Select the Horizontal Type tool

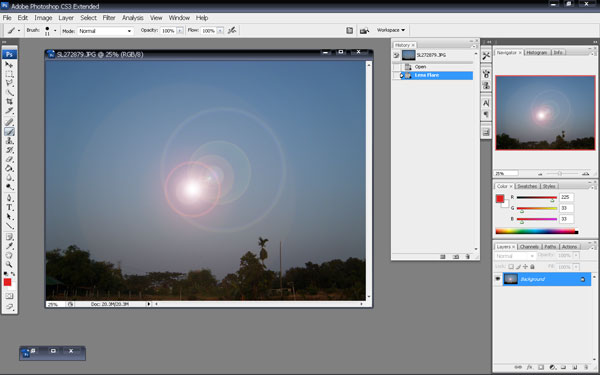(9, 207)
